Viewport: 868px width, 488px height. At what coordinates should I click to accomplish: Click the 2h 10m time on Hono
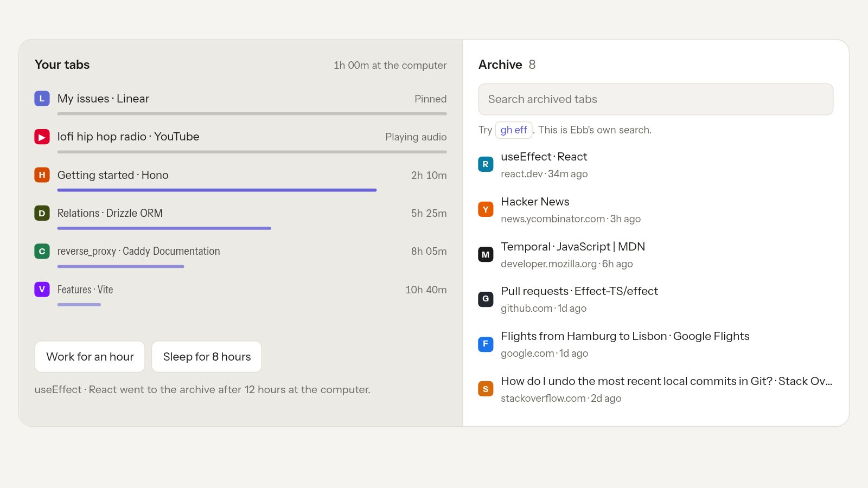click(x=429, y=175)
